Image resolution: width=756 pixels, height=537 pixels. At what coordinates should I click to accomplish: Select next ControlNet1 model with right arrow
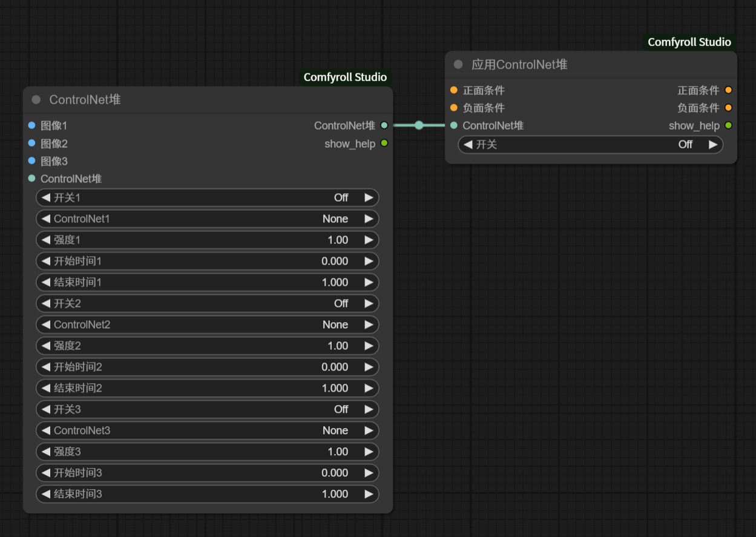click(x=369, y=219)
